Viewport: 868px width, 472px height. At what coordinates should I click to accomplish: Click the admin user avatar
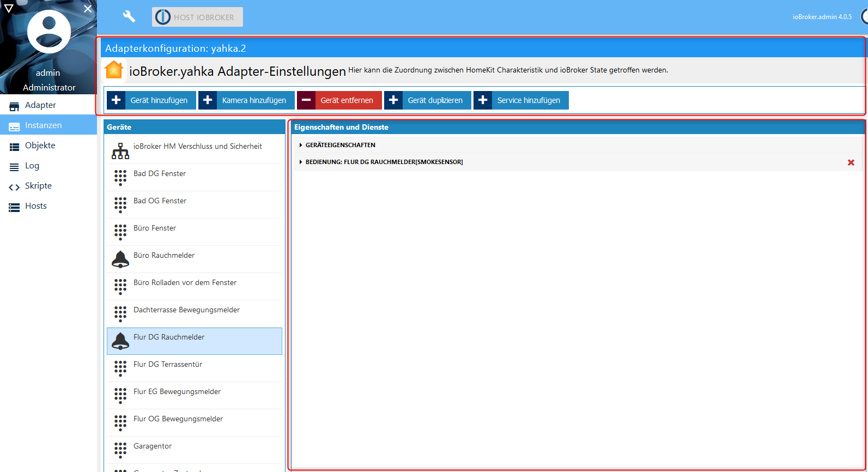pyautogui.click(x=48, y=32)
